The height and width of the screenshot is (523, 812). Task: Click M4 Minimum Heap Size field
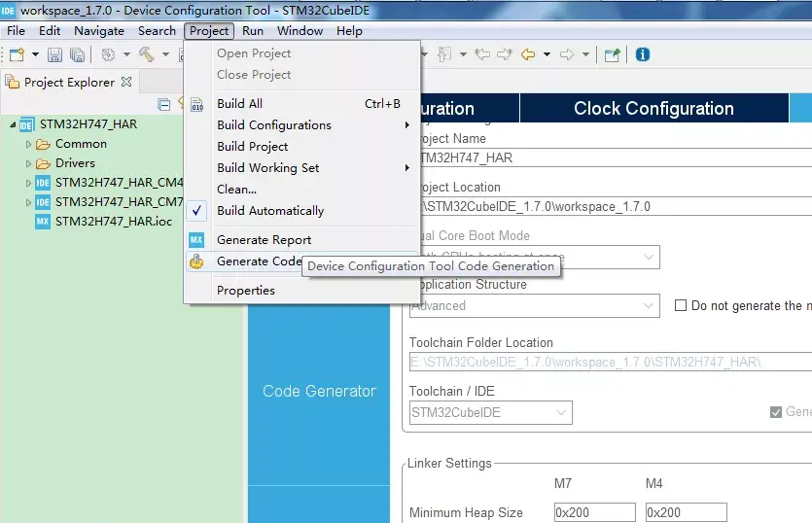click(687, 512)
